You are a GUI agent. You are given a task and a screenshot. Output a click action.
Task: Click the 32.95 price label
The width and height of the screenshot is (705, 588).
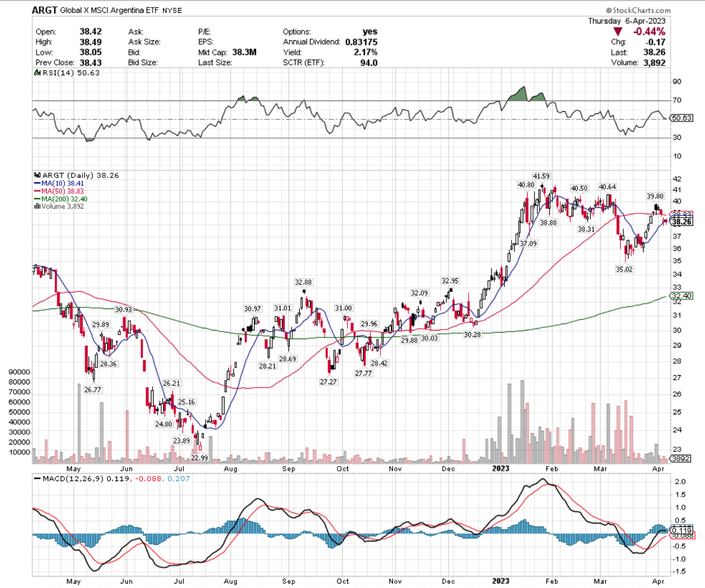450,281
